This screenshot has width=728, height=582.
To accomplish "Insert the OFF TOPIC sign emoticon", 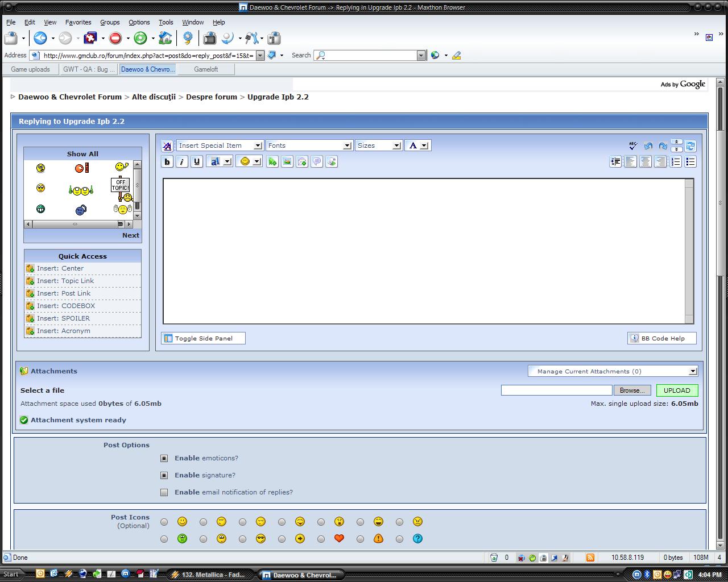I will point(121,189).
